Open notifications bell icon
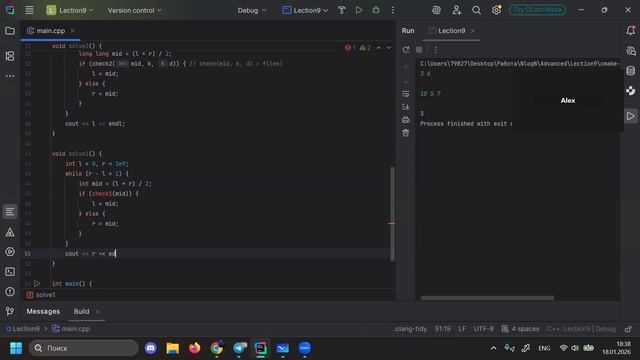This screenshot has height=360, width=640. point(631,31)
